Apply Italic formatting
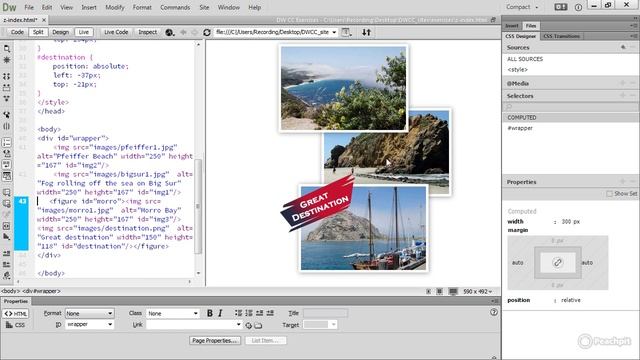 220,313
